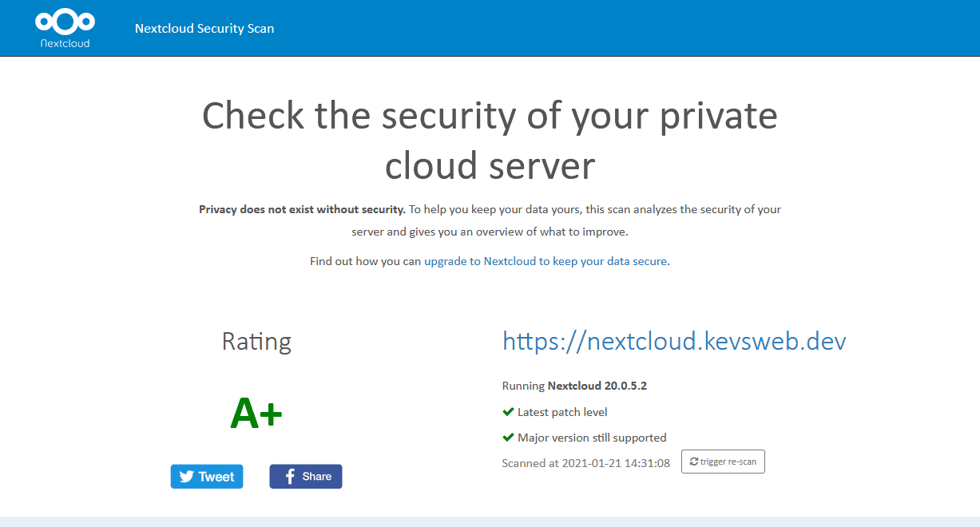Click the Nextcloud logo in the header
This screenshot has width=980, height=527.
[64, 27]
